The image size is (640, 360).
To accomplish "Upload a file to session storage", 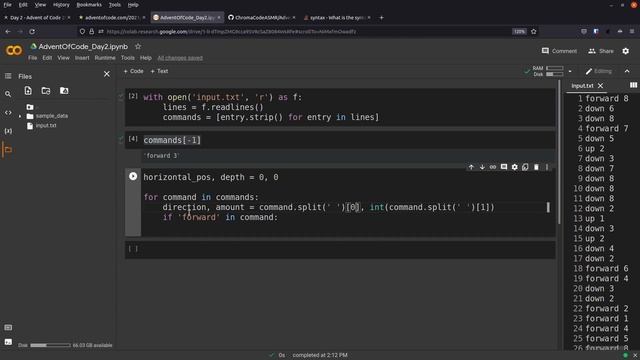I will (x=28, y=91).
